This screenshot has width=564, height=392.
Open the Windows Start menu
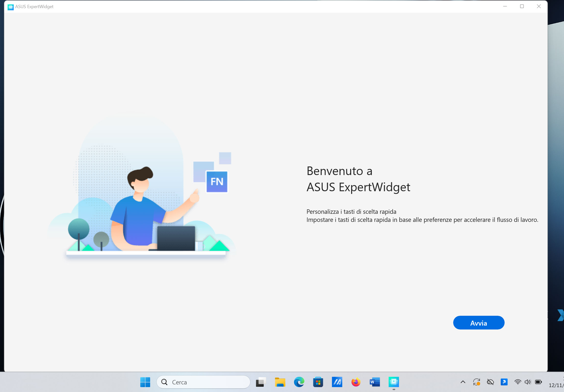[145, 382]
